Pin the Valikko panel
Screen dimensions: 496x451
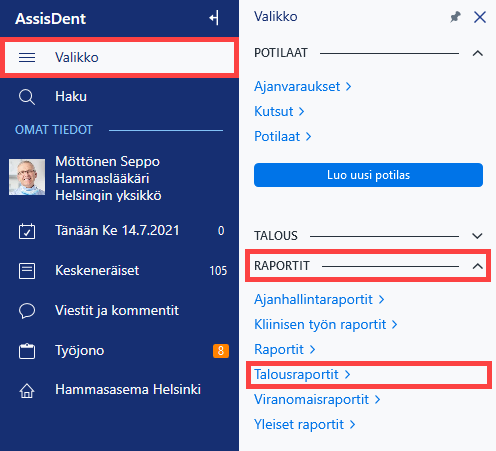(455, 17)
